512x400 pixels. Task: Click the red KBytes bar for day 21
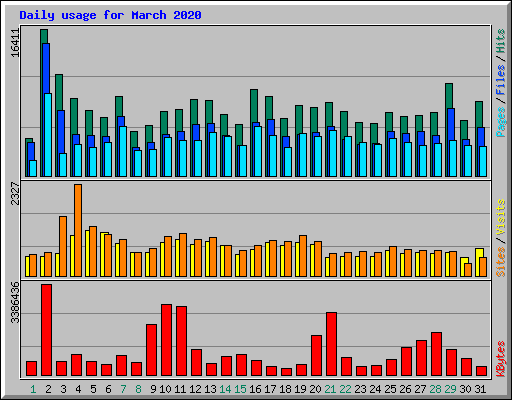(331, 344)
